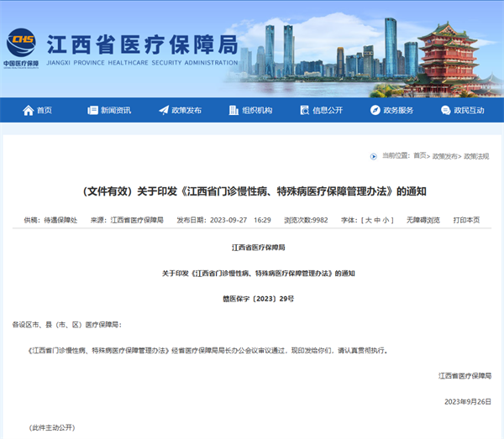This screenshot has width=504, height=439.
Task: Set font size to medium (中)
Action: coord(377,220)
